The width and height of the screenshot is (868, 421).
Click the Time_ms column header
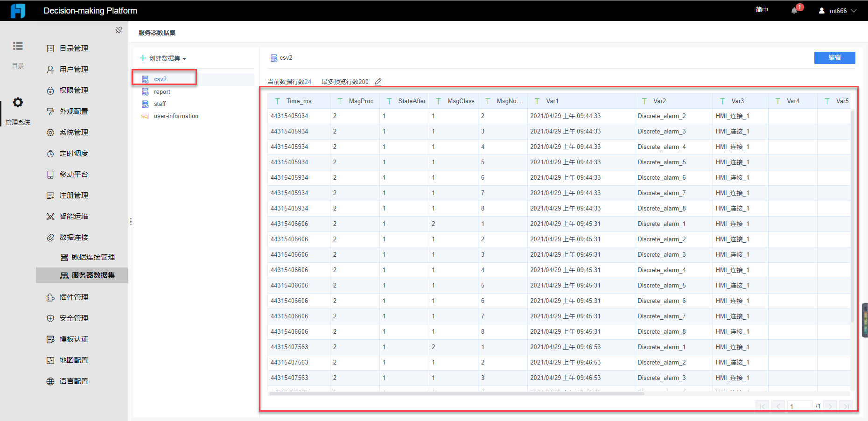click(299, 101)
